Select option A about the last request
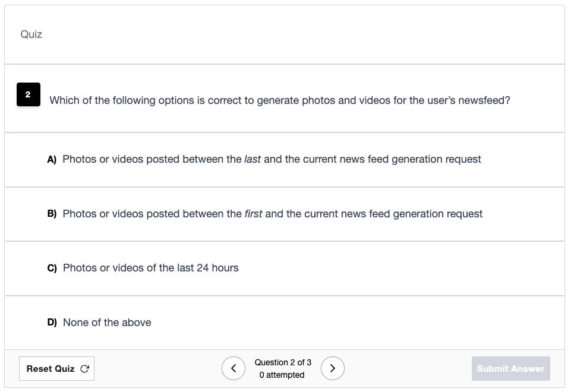 point(285,160)
